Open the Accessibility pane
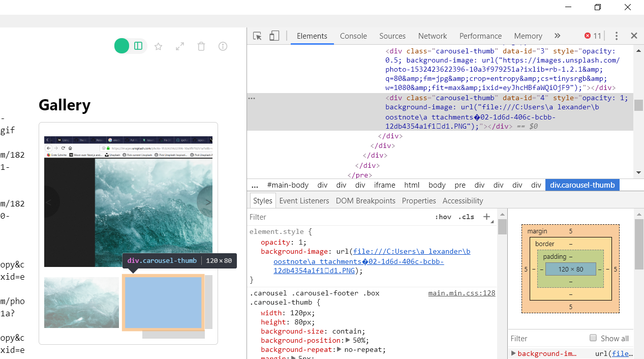Viewport: 644px width, 359px height. (463, 201)
